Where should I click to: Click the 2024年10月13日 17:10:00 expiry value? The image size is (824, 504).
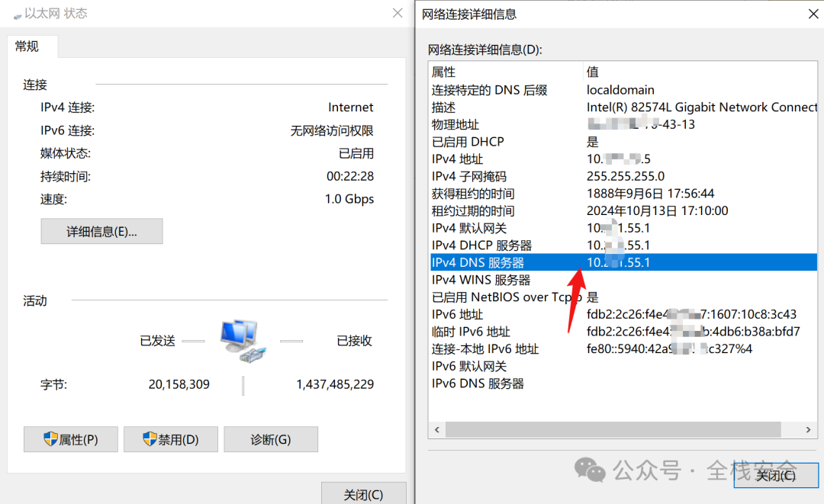tap(658, 211)
